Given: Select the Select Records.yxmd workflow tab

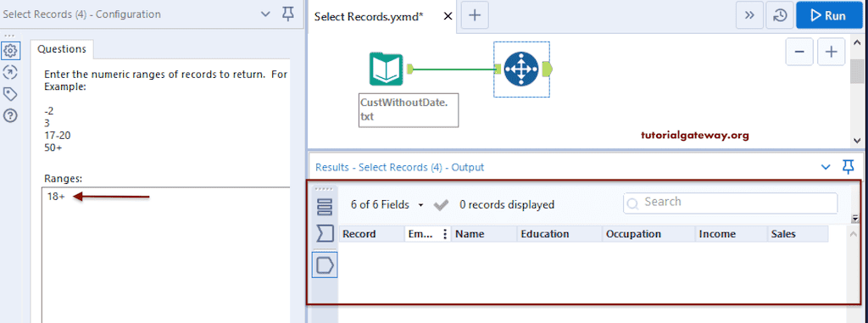Looking at the screenshot, I should pyautogui.click(x=369, y=17).
